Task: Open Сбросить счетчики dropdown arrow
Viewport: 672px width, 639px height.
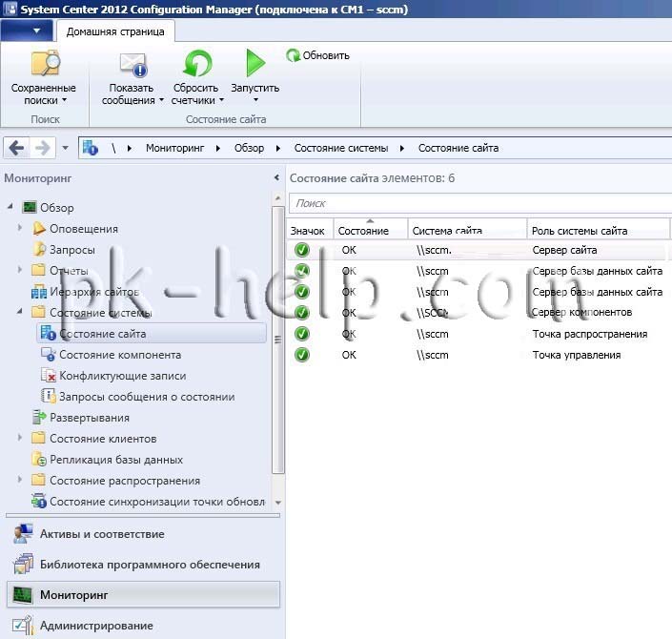Action: (x=221, y=100)
